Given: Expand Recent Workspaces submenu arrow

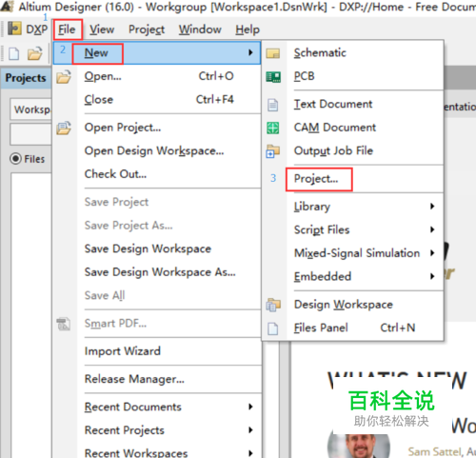Looking at the screenshot, I should point(250,453).
